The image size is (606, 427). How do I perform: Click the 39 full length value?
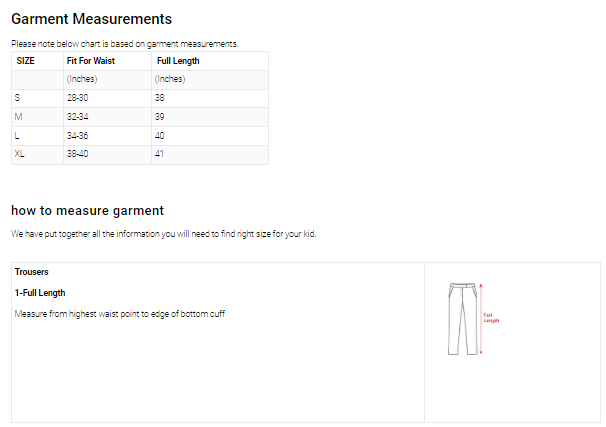pos(160,116)
